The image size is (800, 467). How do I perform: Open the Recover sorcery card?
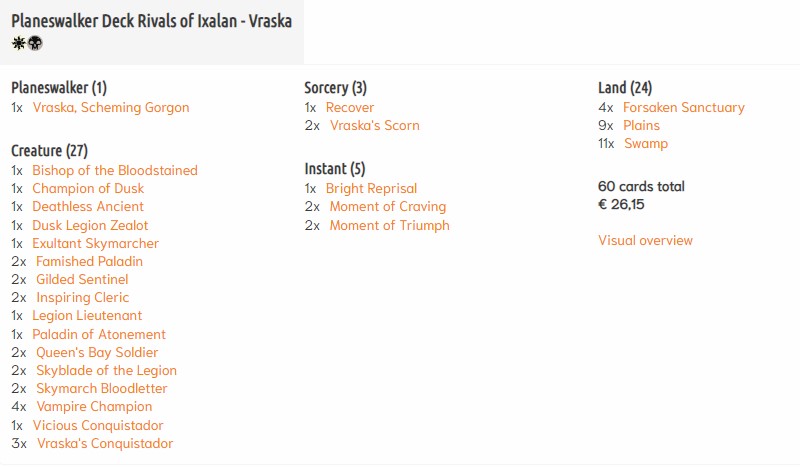click(x=350, y=107)
